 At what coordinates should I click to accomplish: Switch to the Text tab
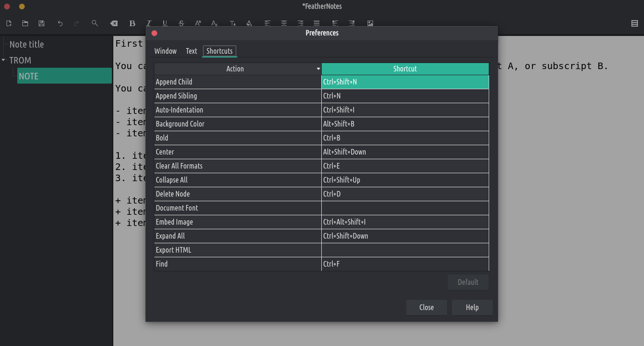point(192,51)
